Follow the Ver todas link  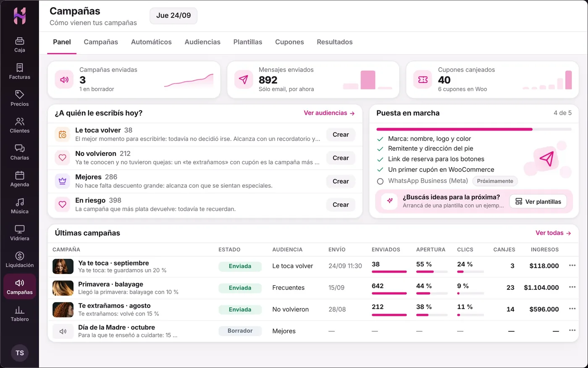point(553,233)
